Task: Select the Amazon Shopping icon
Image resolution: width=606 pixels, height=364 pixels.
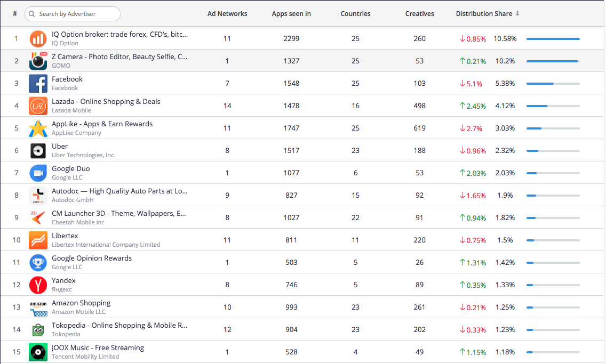Action: 38,308
